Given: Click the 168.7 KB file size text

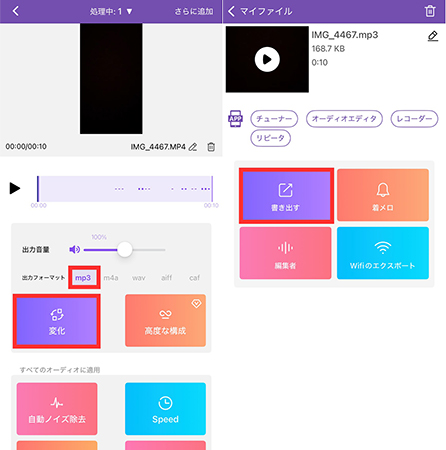Looking at the screenshot, I should click(328, 49).
